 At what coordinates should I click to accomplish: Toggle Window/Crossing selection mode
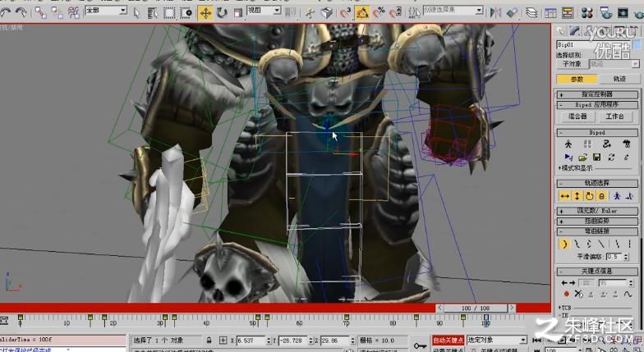coord(186,13)
